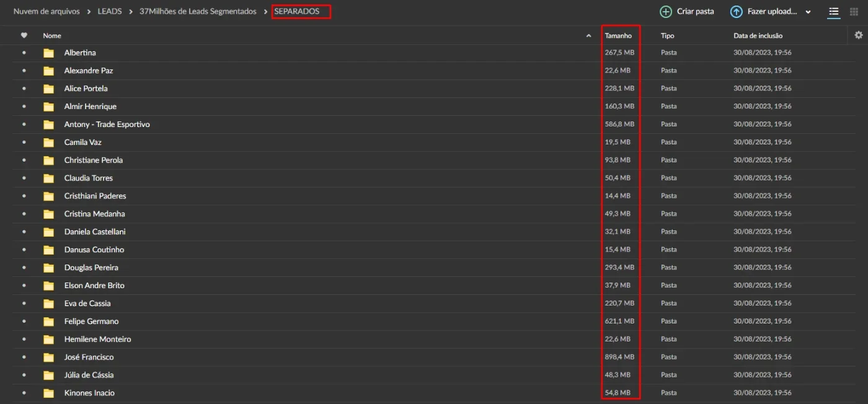
Task: Sort by Tamanho column header
Action: click(618, 36)
